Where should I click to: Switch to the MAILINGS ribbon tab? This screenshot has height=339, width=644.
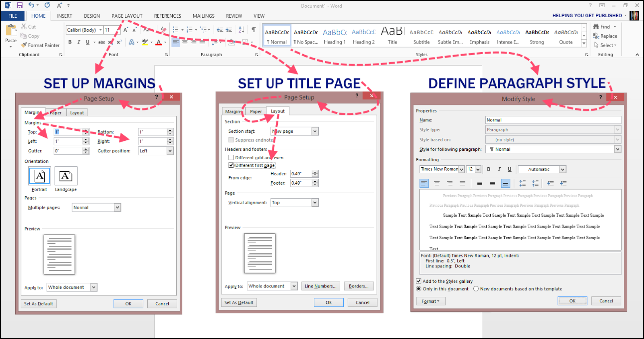coord(203,16)
